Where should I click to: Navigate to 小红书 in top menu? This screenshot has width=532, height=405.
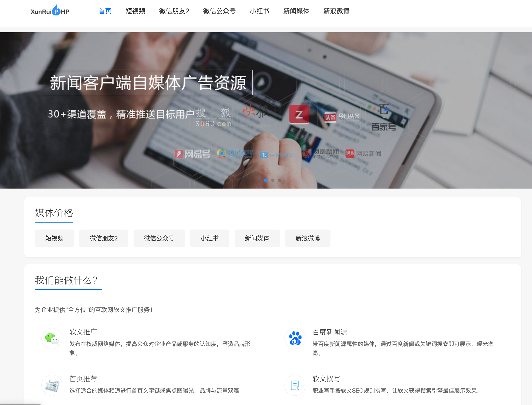tap(259, 11)
